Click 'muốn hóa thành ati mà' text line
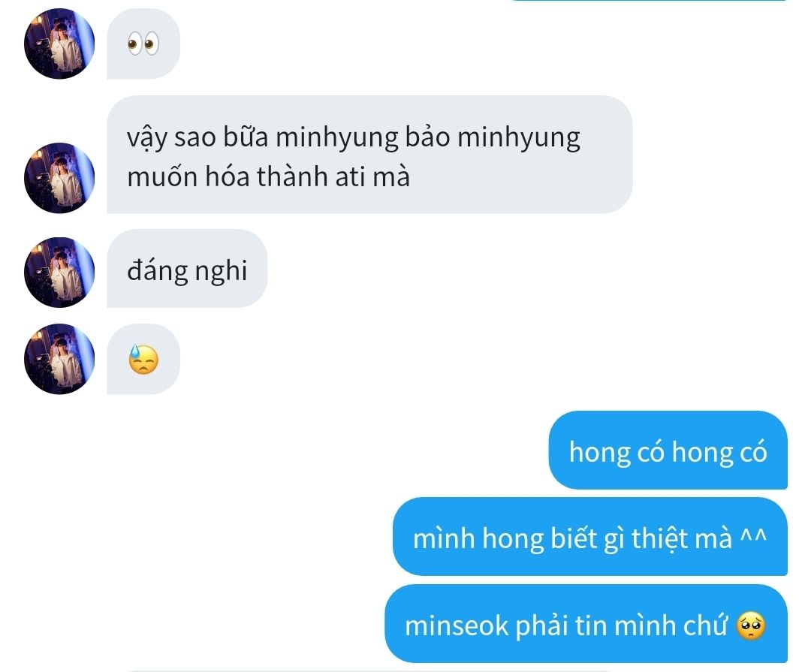The image size is (811, 672). coord(268,177)
